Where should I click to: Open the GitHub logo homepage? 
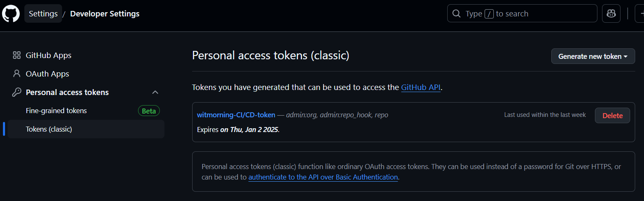coord(11,13)
